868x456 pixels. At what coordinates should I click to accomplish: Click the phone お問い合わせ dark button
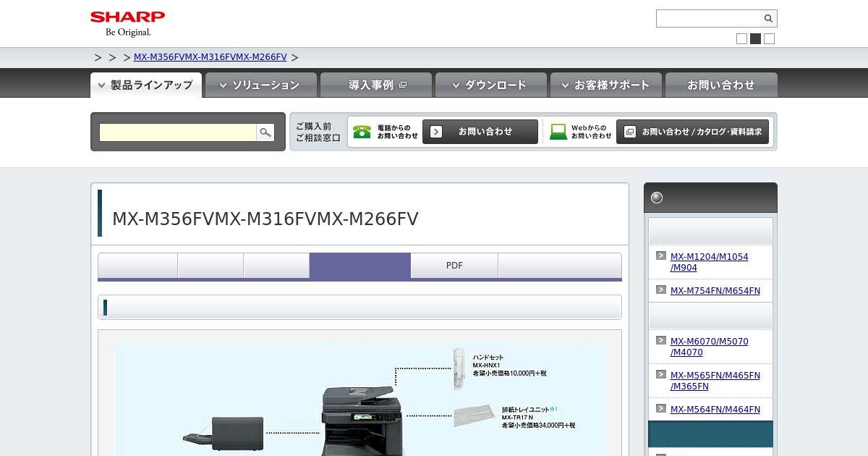click(480, 132)
